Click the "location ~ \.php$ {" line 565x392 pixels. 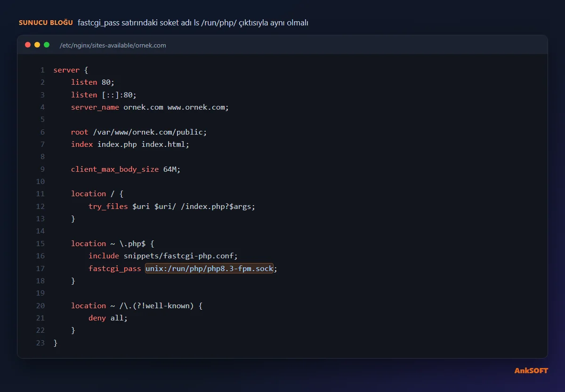[x=113, y=244]
